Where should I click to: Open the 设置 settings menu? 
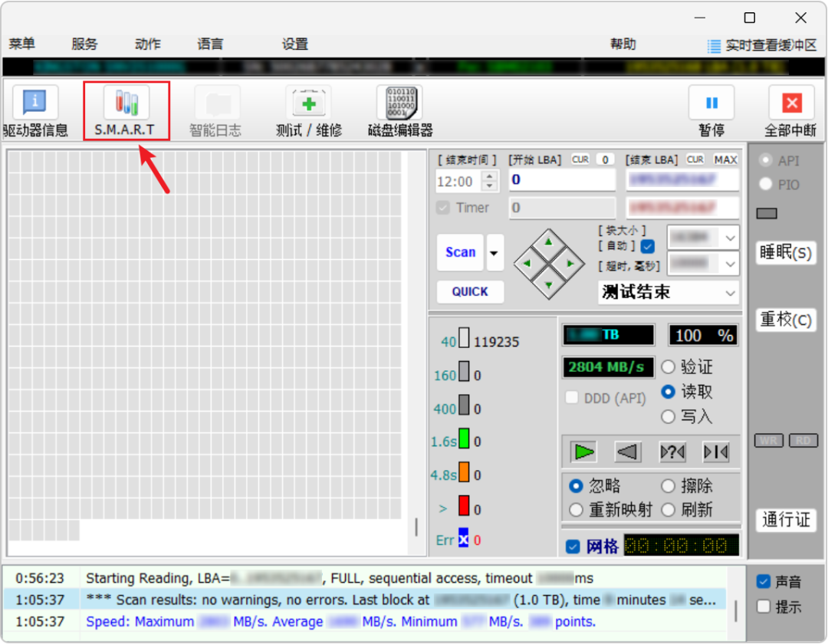[294, 44]
